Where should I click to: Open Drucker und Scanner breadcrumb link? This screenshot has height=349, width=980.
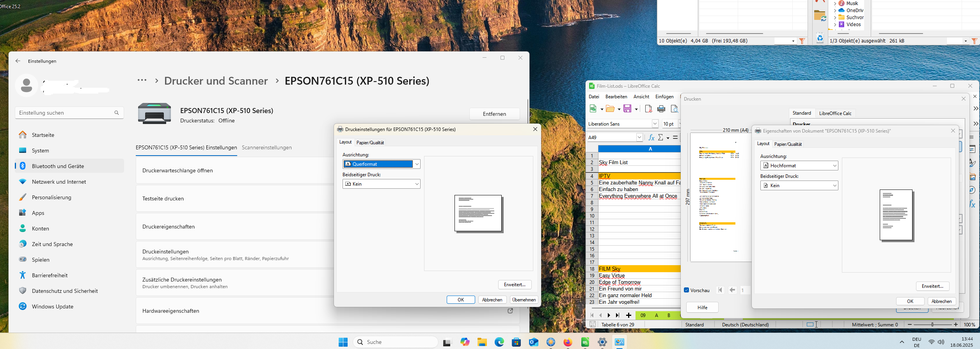(x=216, y=81)
